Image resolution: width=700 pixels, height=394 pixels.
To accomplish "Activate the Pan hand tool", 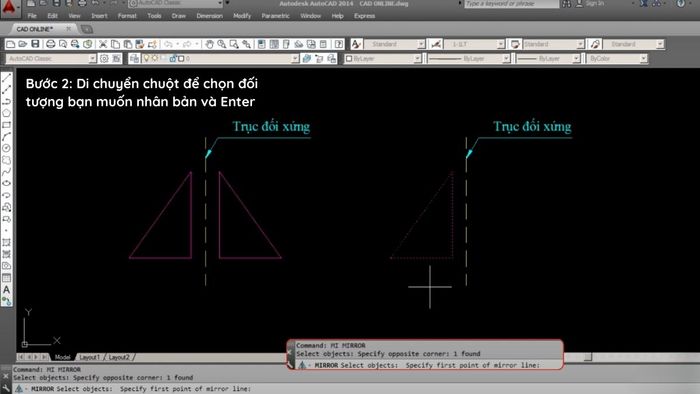I will (x=209, y=44).
